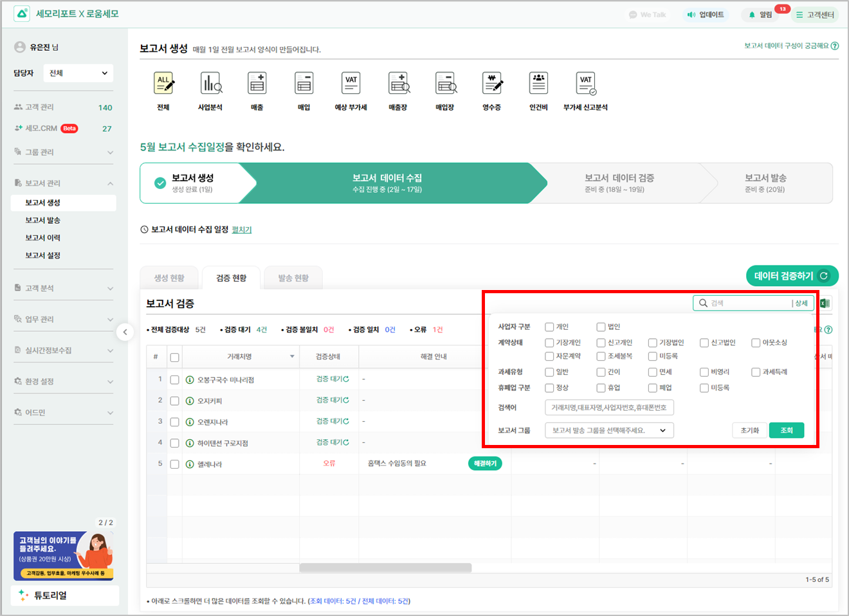Collapse the sidebar with the arrow button
The height and width of the screenshot is (616, 849).
125,332
